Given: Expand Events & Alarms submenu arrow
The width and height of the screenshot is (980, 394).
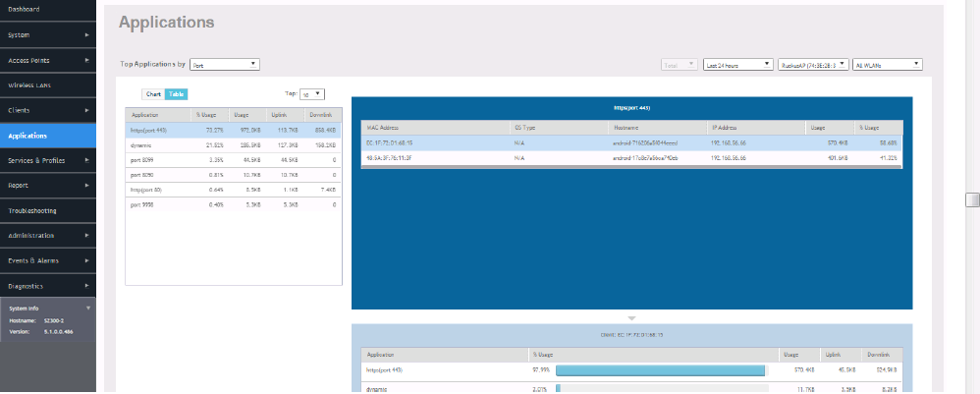Looking at the screenshot, I should click(87, 260).
